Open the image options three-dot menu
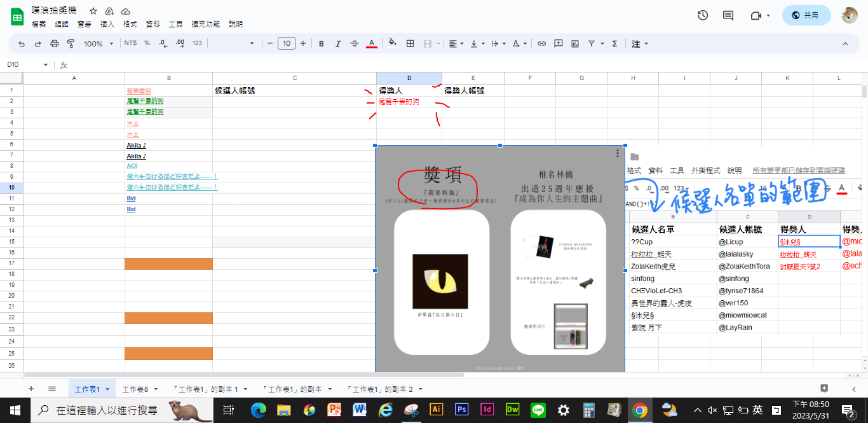The image size is (868, 423). tap(618, 153)
